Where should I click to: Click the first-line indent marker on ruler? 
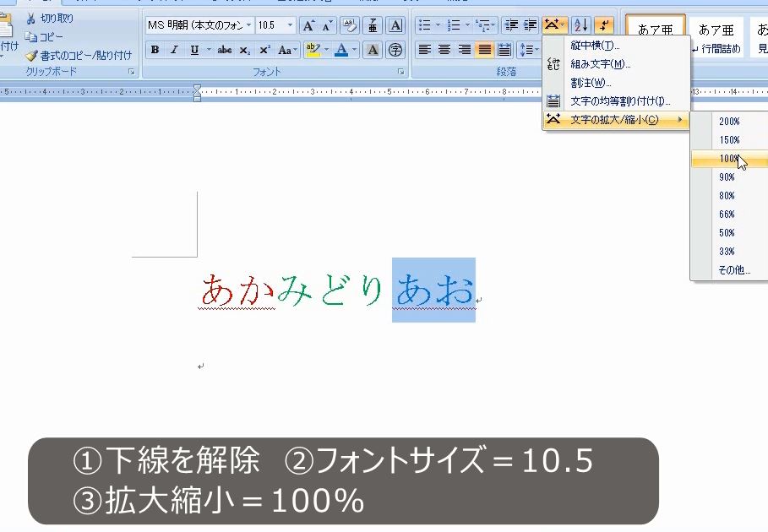pos(197,88)
